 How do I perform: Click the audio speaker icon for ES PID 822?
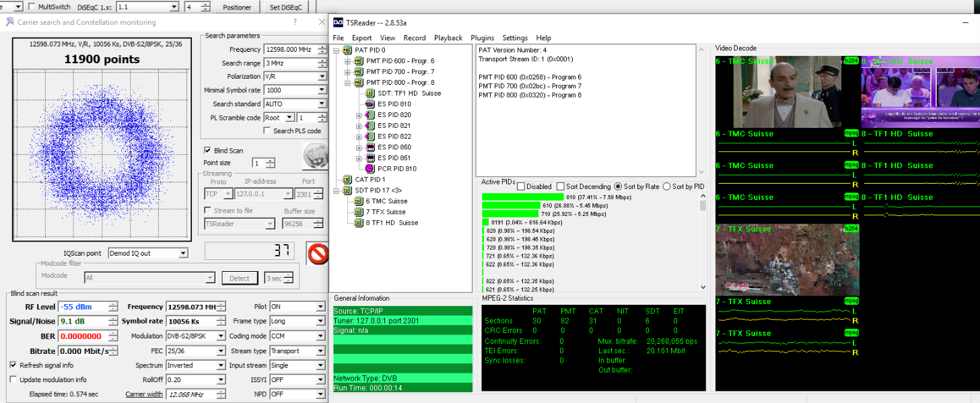(x=370, y=136)
